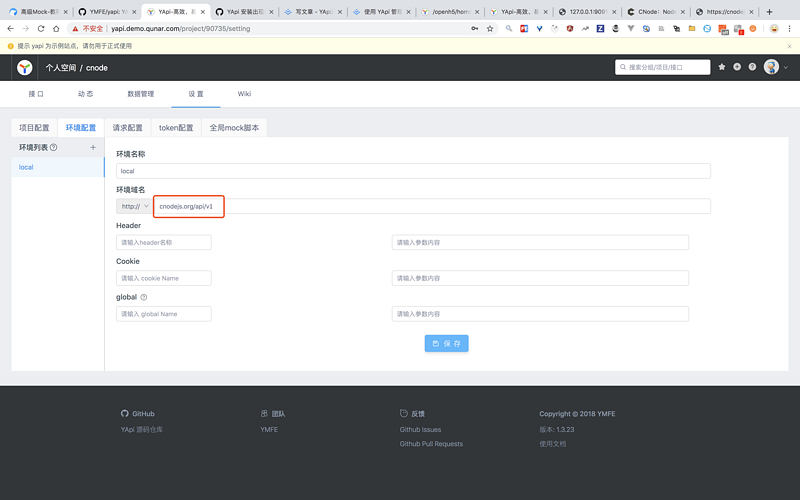This screenshot has width=800, height=500.
Task: Expand the user menu arrow beside avatar
Action: [786, 67]
